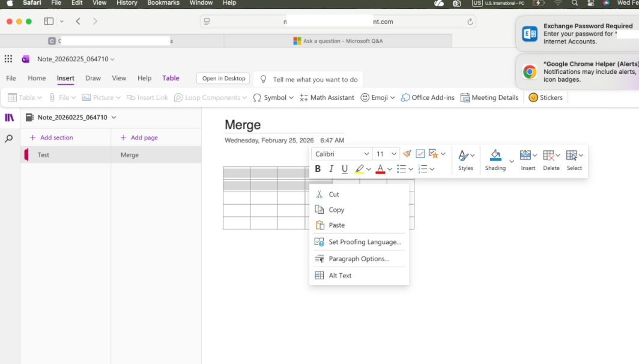Apply blue Shading fill to cells
Viewport: 639px width, 364px height.
click(x=495, y=160)
